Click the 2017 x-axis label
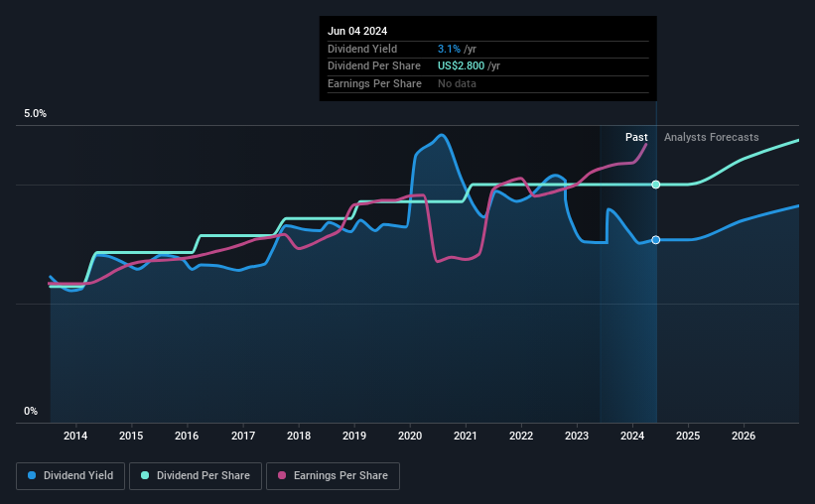 point(243,436)
